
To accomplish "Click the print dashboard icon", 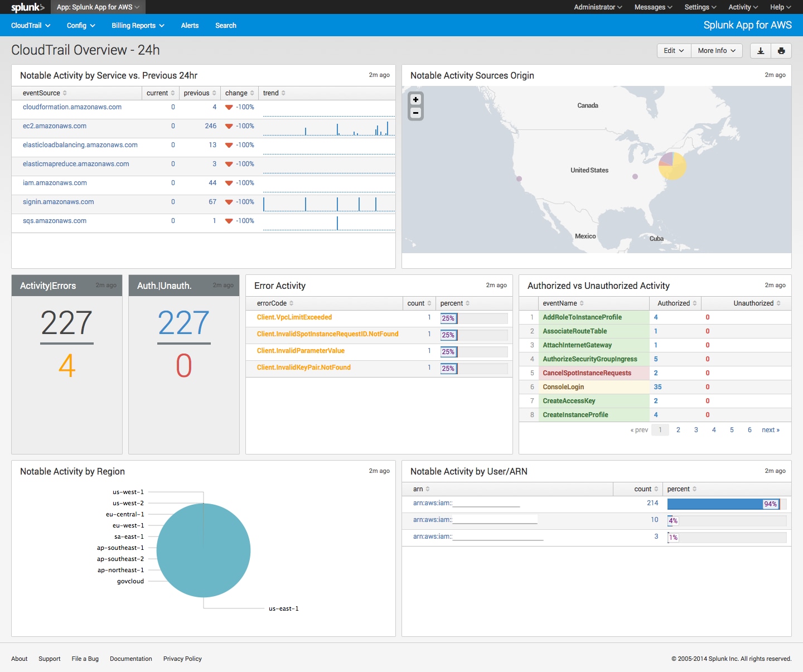I will tap(781, 51).
